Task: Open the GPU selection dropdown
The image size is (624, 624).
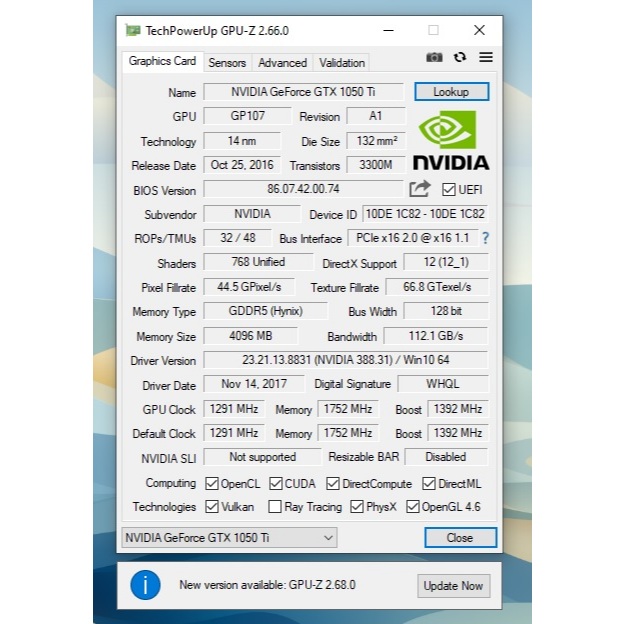Action: (x=230, y=538)
